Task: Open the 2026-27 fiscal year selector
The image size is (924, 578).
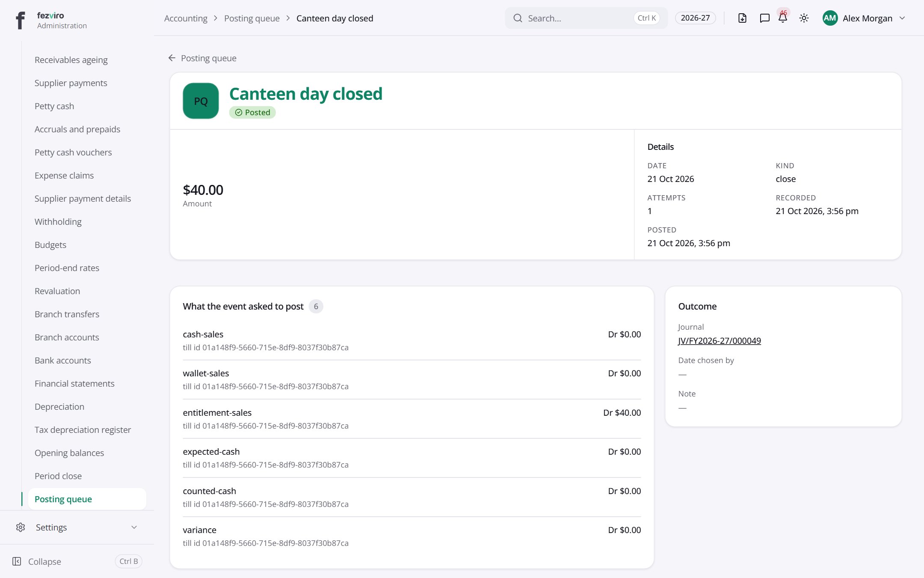Action: 695,18
